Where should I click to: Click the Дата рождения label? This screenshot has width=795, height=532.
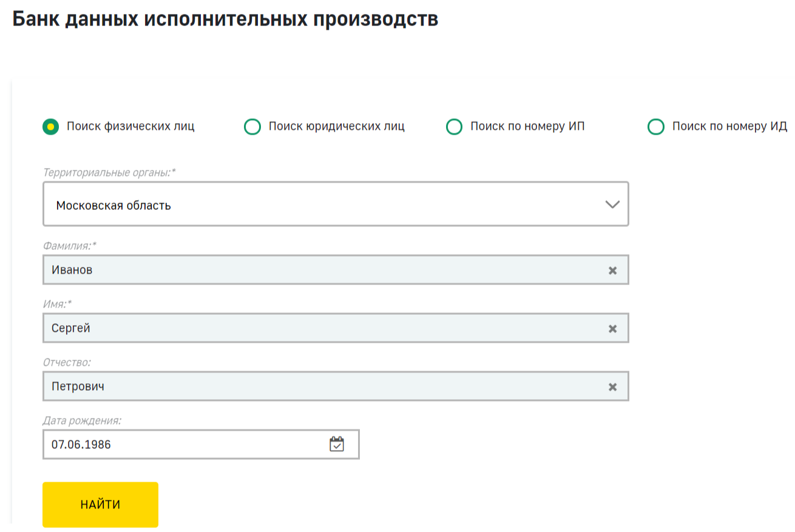tap(82, 420)
